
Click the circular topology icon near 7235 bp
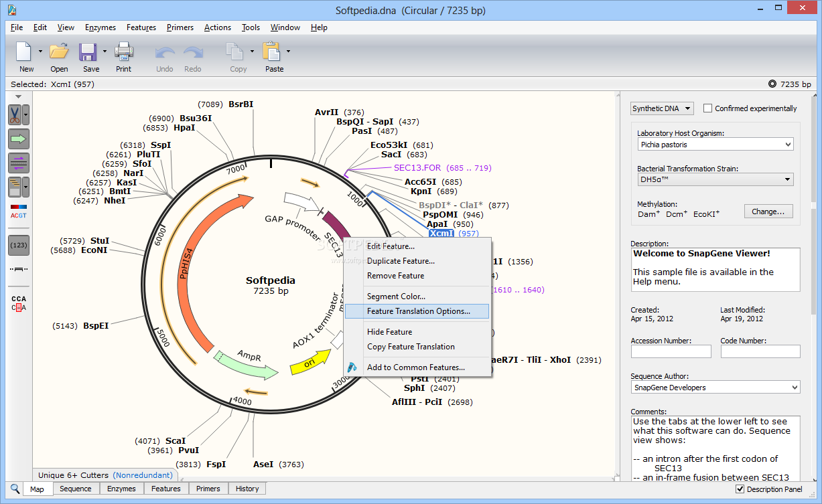(772, 84)
